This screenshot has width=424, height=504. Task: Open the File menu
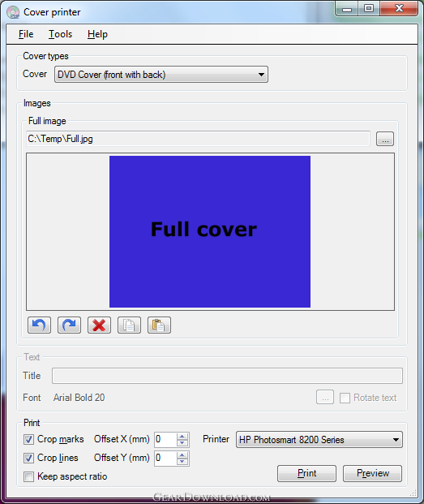coord(26,34)
